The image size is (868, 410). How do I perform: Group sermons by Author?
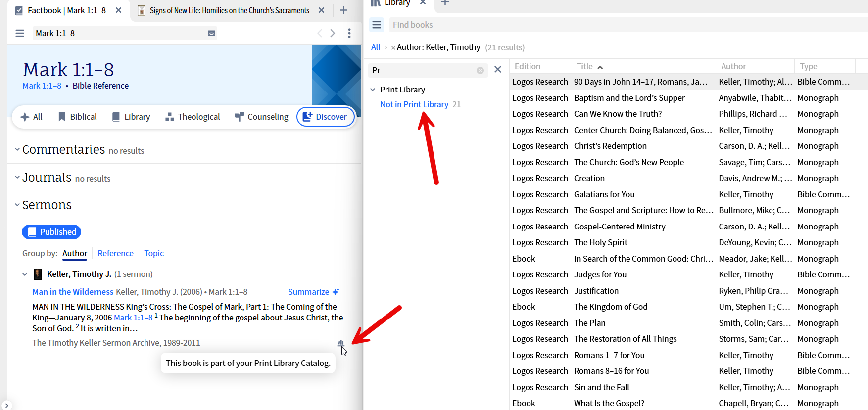[75, 253]
